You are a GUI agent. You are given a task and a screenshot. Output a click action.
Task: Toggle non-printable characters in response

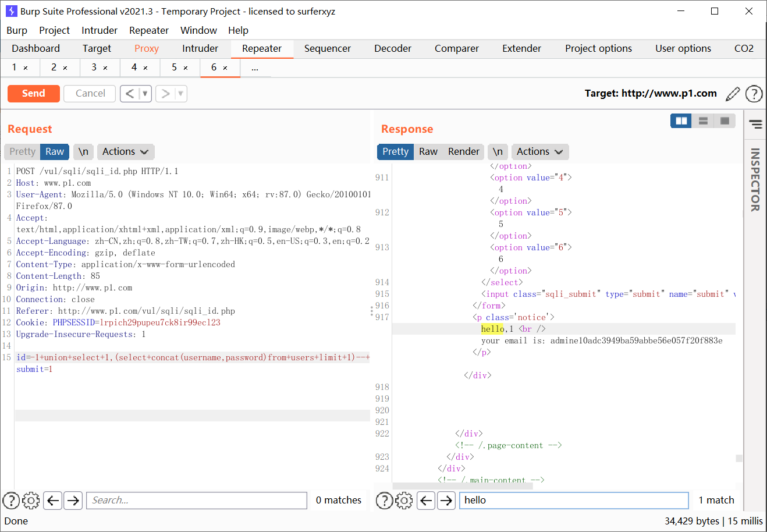(498, 151)
